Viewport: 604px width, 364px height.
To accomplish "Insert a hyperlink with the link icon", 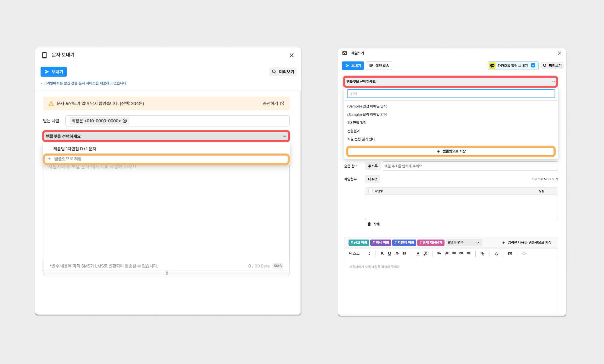I will (482, 254).
